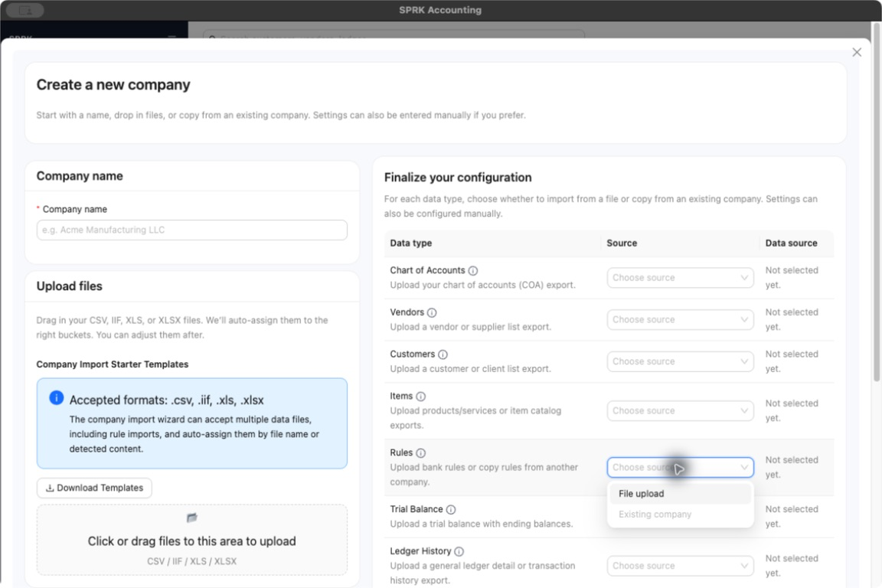Click the Ledger History row label
This screenshot has width=882, height=588.
click(x=420, y=550)
